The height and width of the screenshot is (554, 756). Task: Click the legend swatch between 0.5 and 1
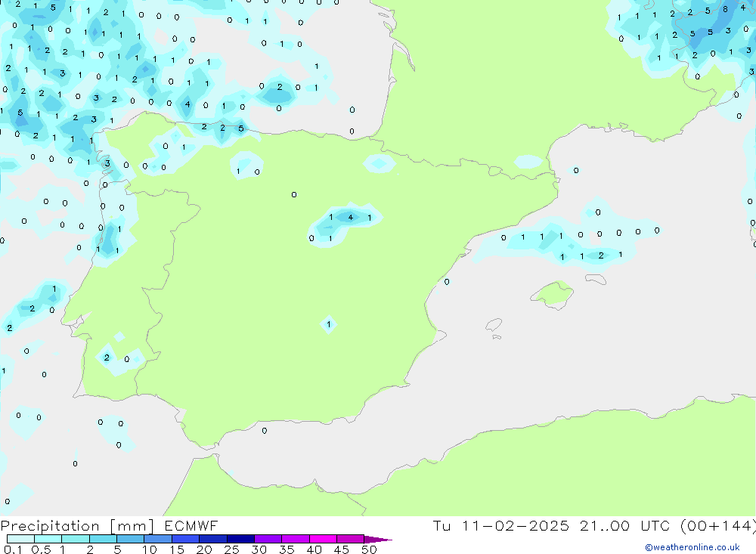tap(48, 539)
